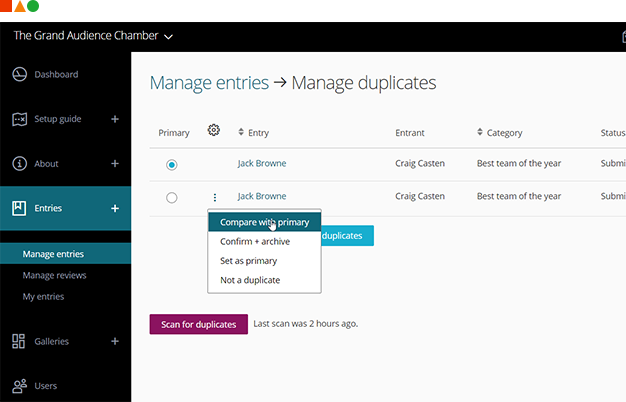Screen dimensions: 626x402
Task: Expand the Setup guide section
Action: pos(114,119)
